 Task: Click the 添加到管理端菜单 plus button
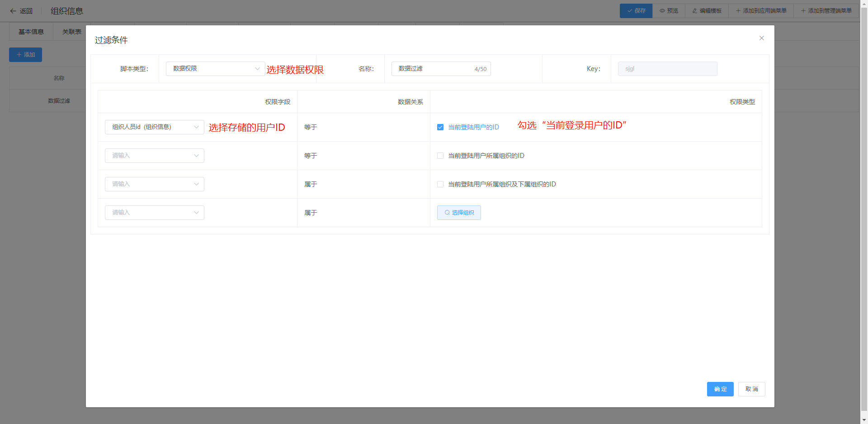[x=826, y=11]
